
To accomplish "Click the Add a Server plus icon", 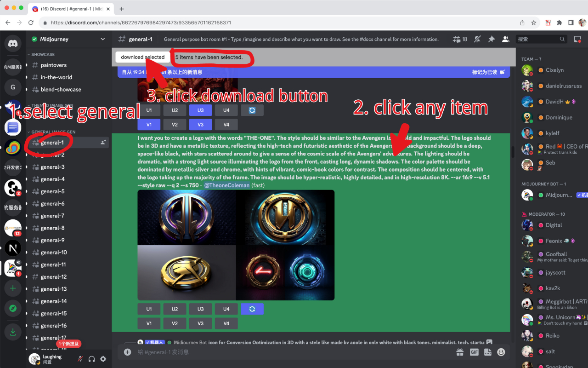I will (x=13, y=288).
